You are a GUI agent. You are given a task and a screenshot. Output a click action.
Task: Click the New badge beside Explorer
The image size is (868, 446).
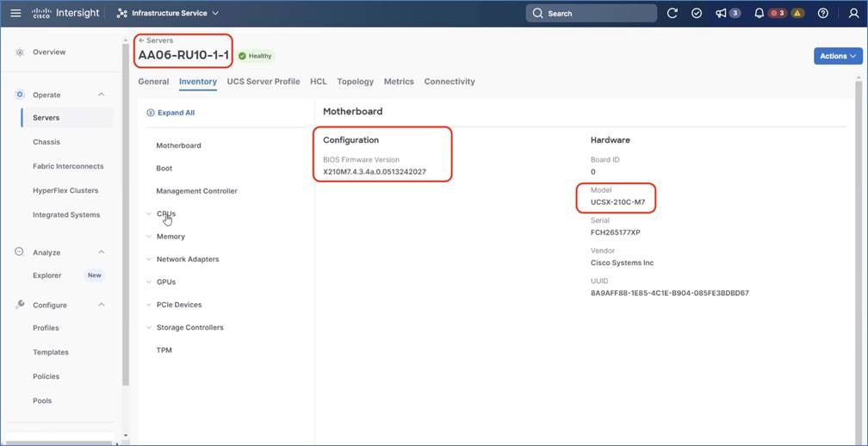(x=95, y=276)
